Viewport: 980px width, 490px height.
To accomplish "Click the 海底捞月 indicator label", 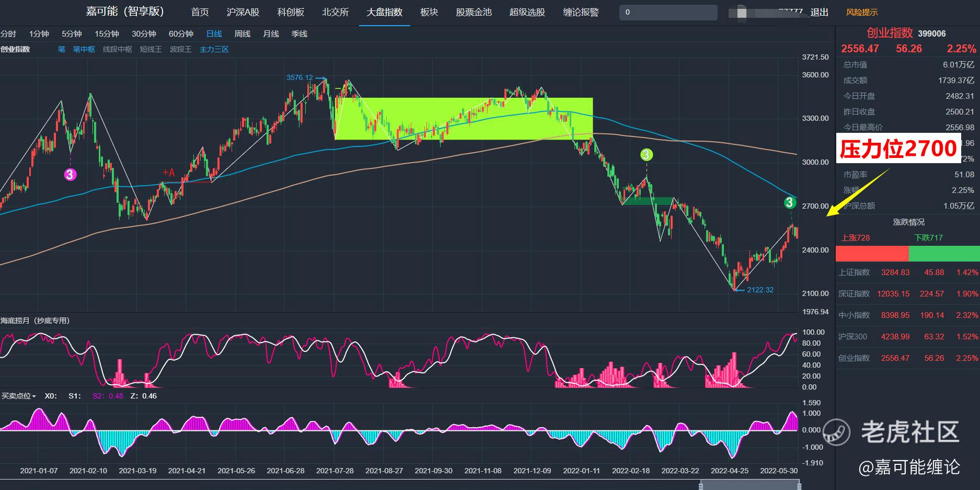I will click(35, 321).
